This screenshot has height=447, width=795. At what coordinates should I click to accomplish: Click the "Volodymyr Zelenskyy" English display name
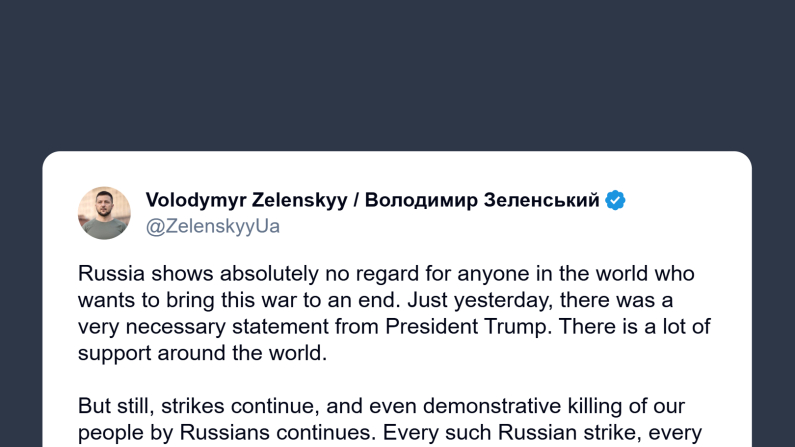[x=243, y=200]
